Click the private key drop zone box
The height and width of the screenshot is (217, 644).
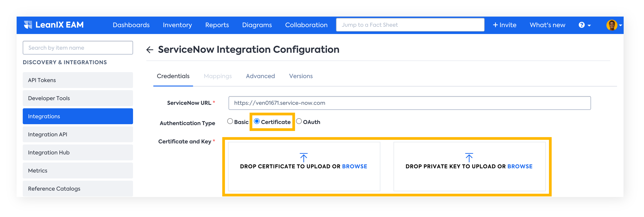(x=470, y=167)
